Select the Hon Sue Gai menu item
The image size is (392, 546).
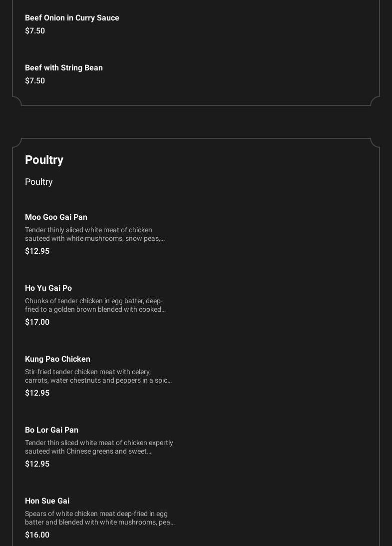[x=47, y=501]
